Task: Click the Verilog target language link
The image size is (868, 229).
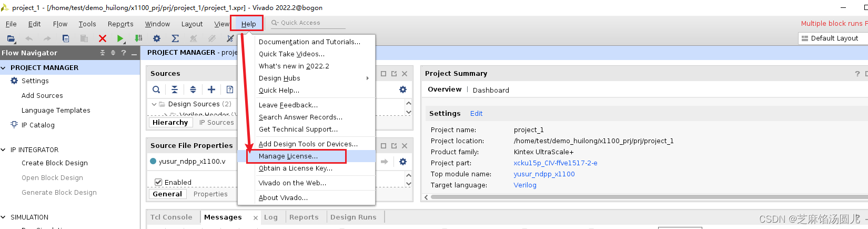Action: click(525, 185)
